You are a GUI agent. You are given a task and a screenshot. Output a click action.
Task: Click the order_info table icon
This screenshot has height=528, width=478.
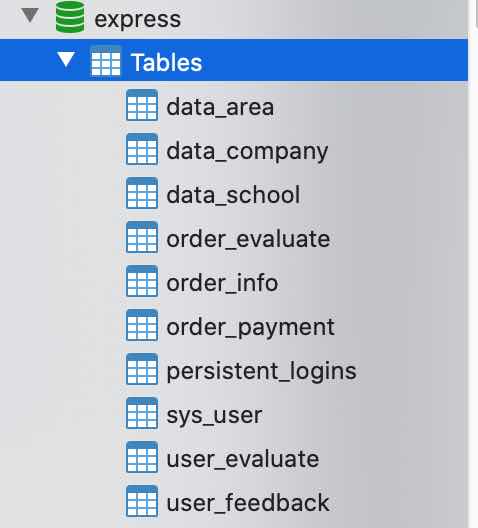142,281
